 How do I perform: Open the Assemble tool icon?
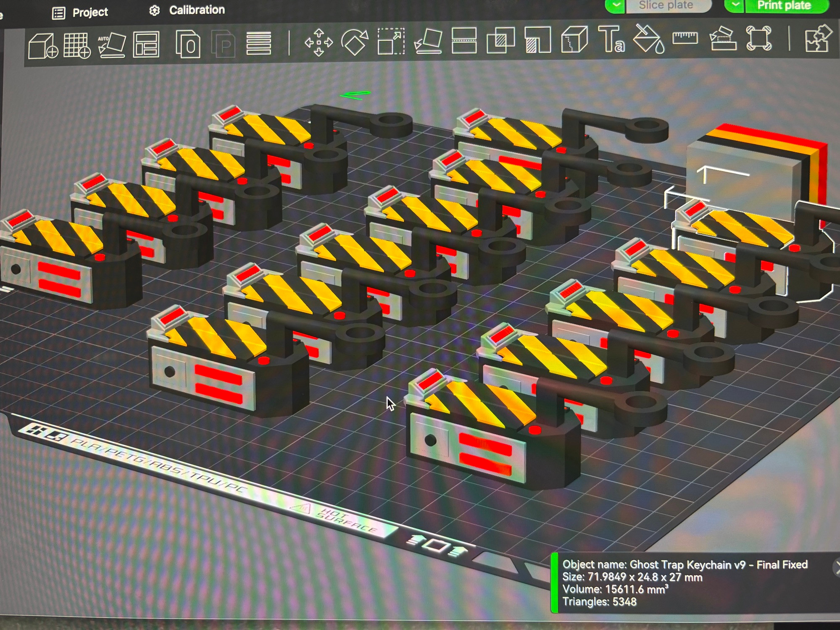pyautogui.click(x=722, y=38)
